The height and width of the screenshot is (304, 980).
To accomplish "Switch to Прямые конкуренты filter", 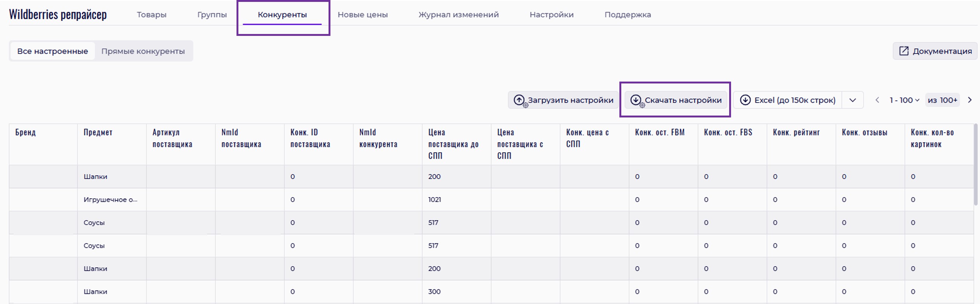I will [143, 51].
